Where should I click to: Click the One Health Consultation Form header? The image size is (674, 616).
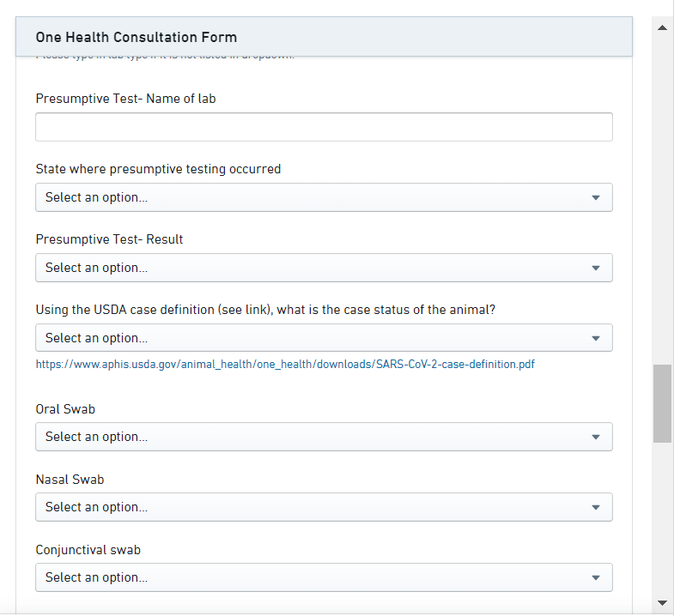pyautogui.click(x=137, y=37)
